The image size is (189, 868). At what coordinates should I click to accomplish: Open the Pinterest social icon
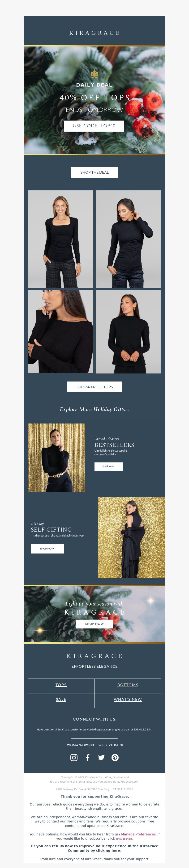(115, 757)
